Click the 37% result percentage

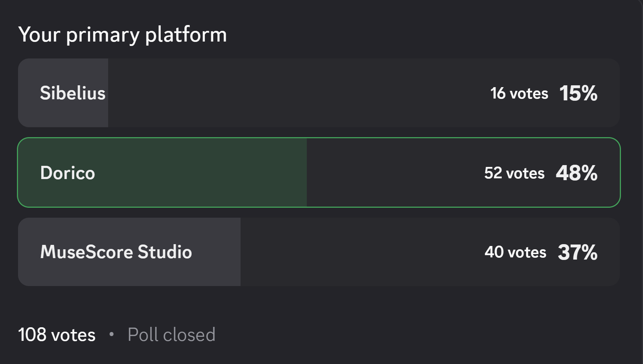click(578, 253)
